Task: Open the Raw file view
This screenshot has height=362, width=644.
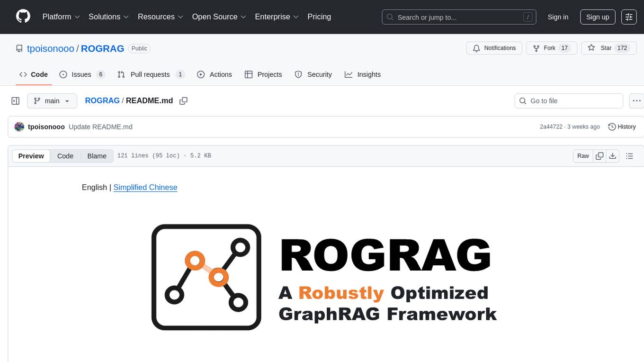Action: click(583, 156)
